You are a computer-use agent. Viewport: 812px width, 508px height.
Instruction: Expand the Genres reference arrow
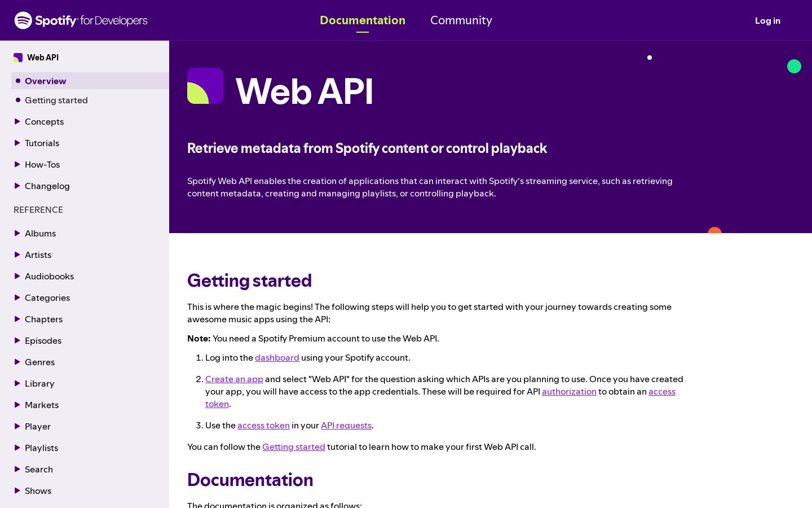click(x=17, y=362)
